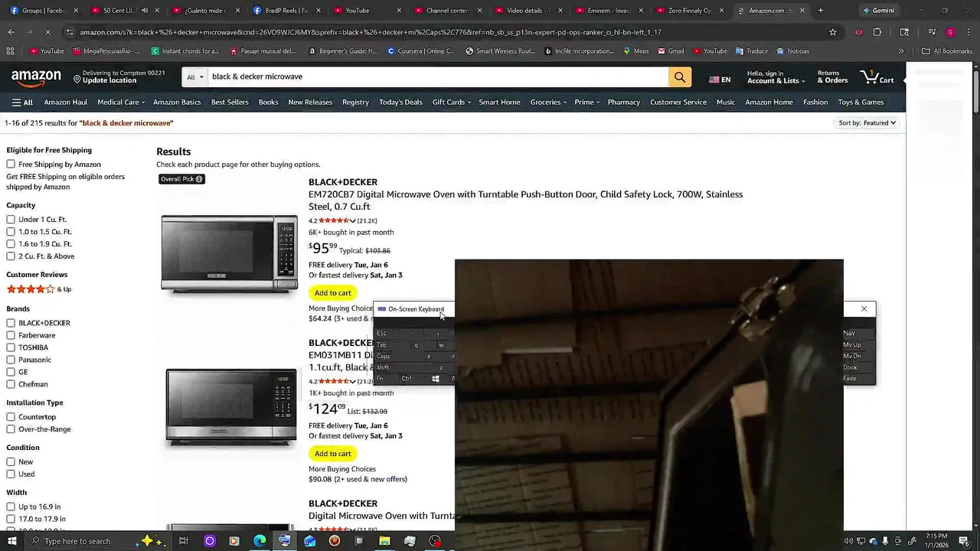Open Customer Service in the nav bar
The width and height of the screenshot is (980, 551).
(x=678, y=103)
